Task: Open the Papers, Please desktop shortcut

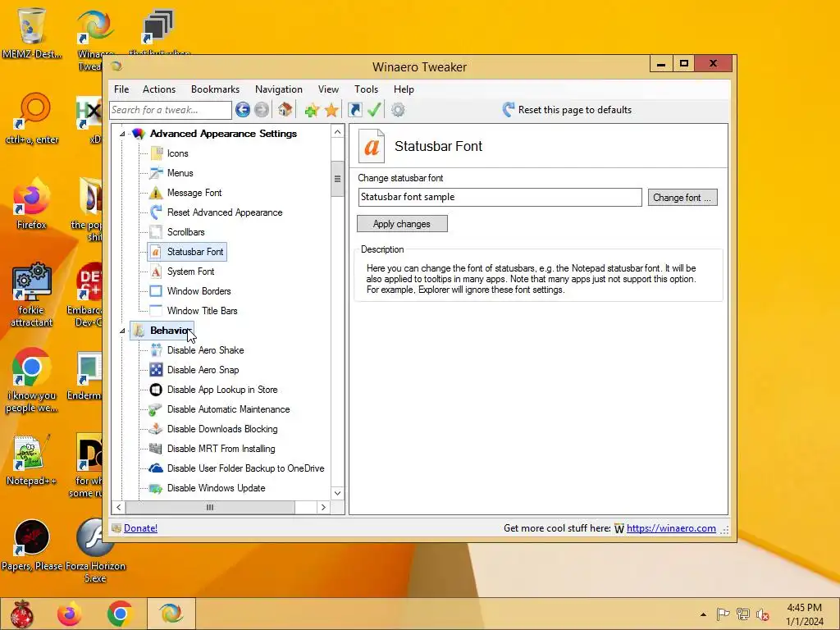Action: [32, 545]
